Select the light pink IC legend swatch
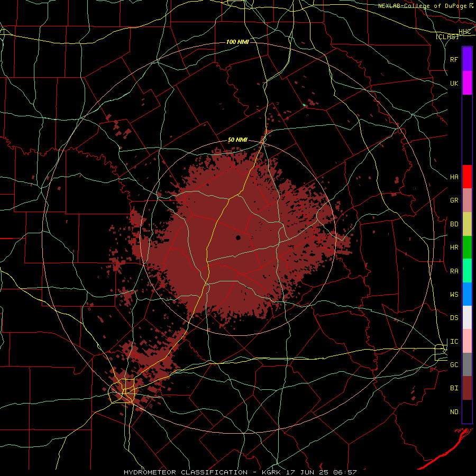 pos(467,341)
